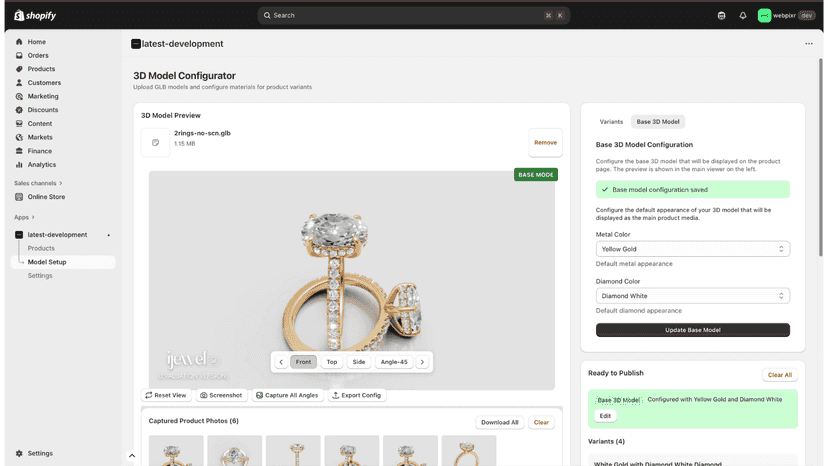Screen dimensions: 828x466
Task: Click the notification bell icon
Action: tap(742, 15)
